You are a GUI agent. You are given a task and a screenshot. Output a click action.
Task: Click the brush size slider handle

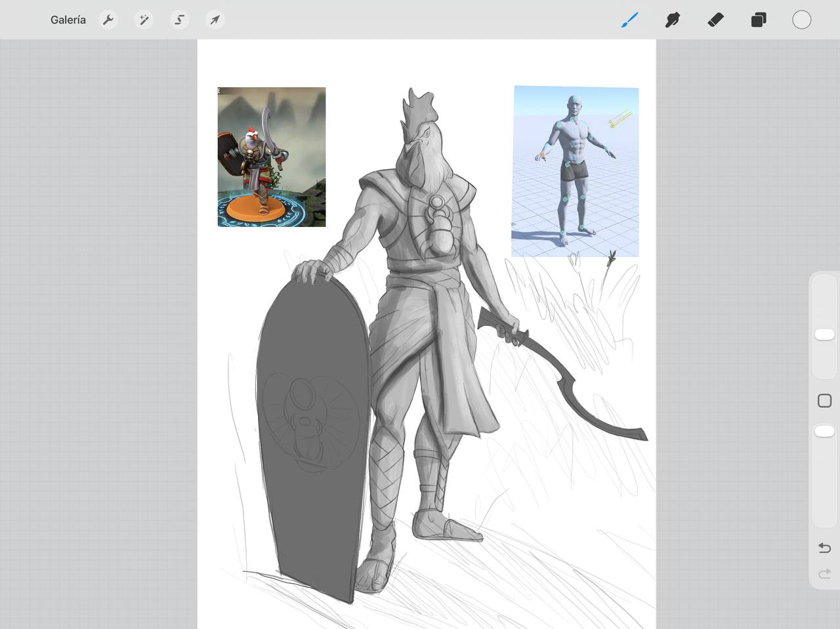click(x=824, y=335)
